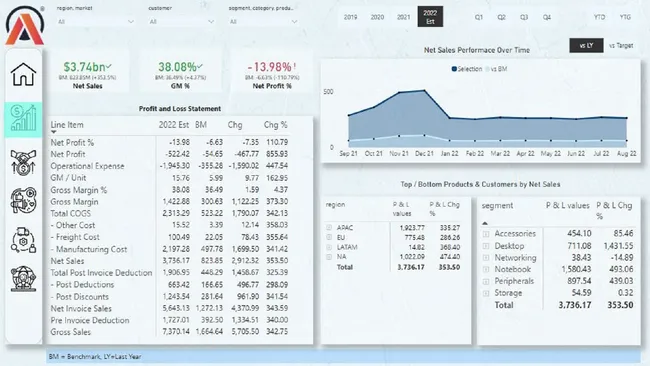Expand the APAC region row
Screen dimensions: 650x366
pos(329,228)
